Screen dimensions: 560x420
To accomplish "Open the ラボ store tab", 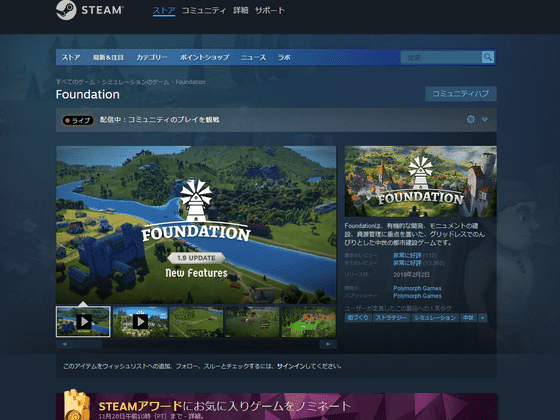I will coord(284,57).
